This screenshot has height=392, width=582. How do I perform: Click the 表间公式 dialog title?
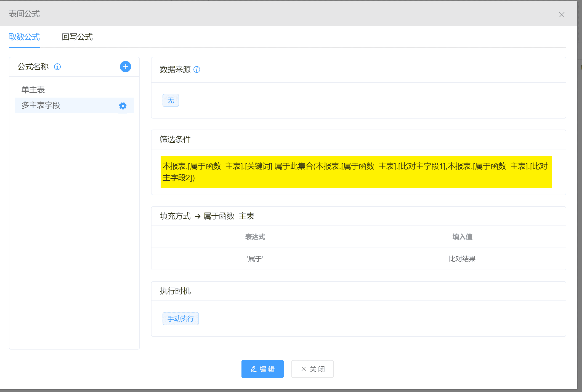(24, 14)
